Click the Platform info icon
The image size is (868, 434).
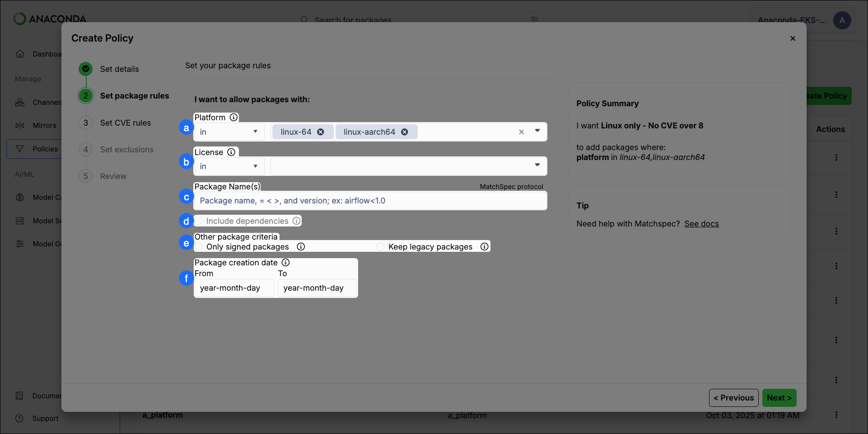[233, 118]
